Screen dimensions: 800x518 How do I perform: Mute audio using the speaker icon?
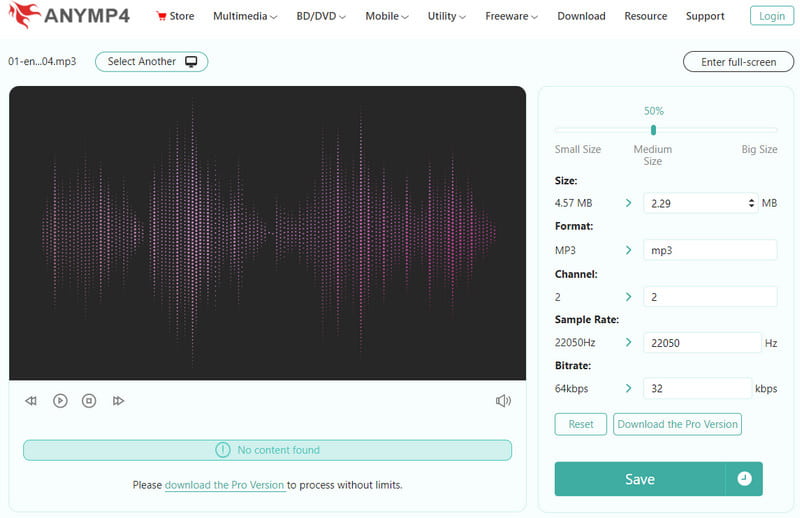click(503, 401)
